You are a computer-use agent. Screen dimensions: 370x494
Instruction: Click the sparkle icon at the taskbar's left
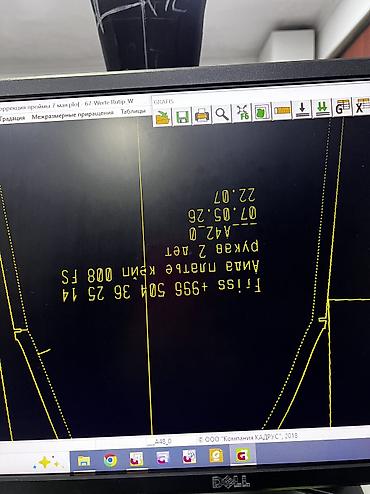[47, 462]
